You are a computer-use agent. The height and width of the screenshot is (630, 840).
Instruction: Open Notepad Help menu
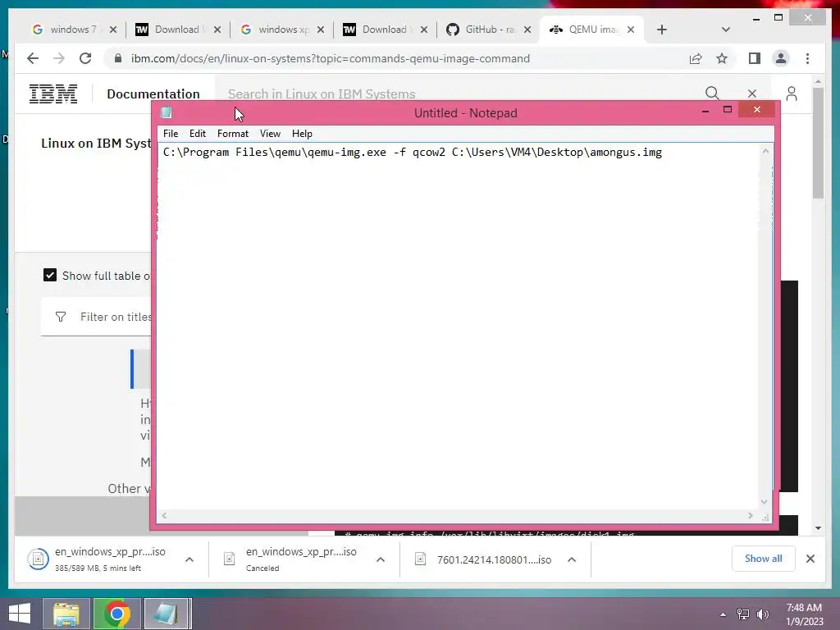pyautogui.click(x=302, y=134)
